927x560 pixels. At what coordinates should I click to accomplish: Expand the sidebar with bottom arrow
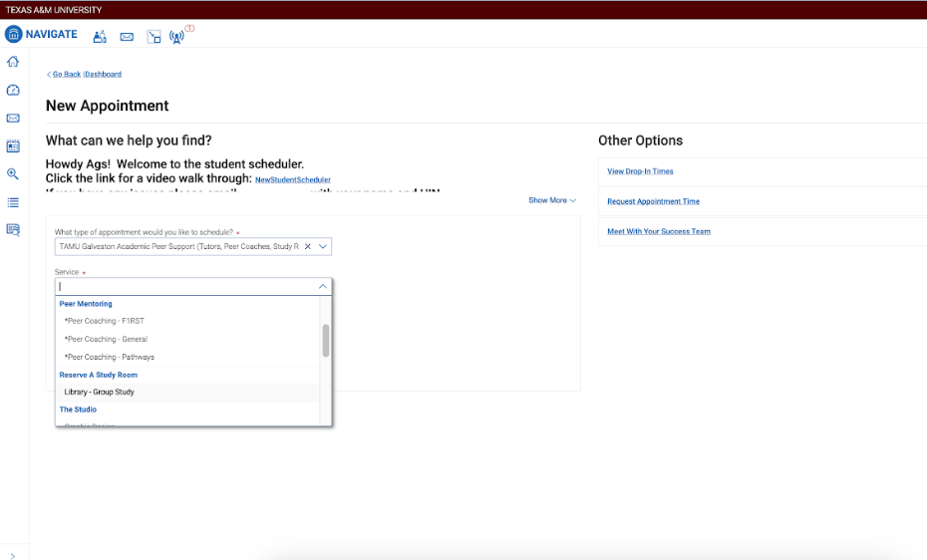[x=12, y=556]
